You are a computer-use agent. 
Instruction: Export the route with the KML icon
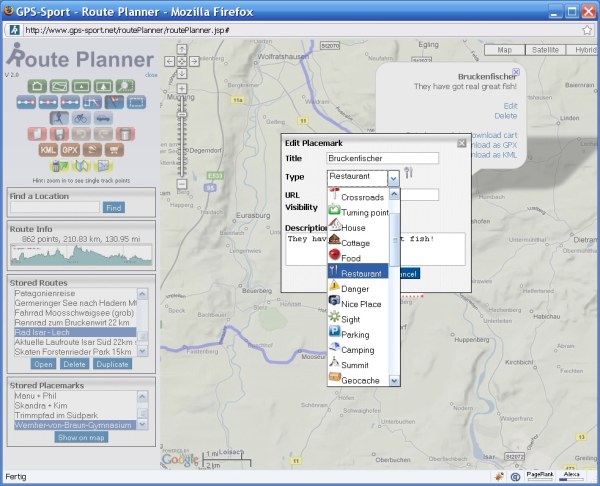[x=48, y=150]
